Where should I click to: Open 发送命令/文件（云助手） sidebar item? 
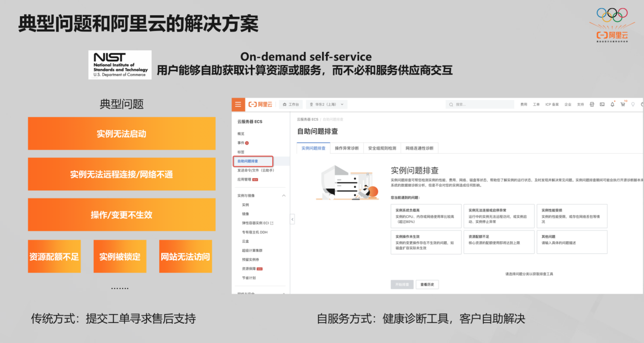click(x=256, y=170)
